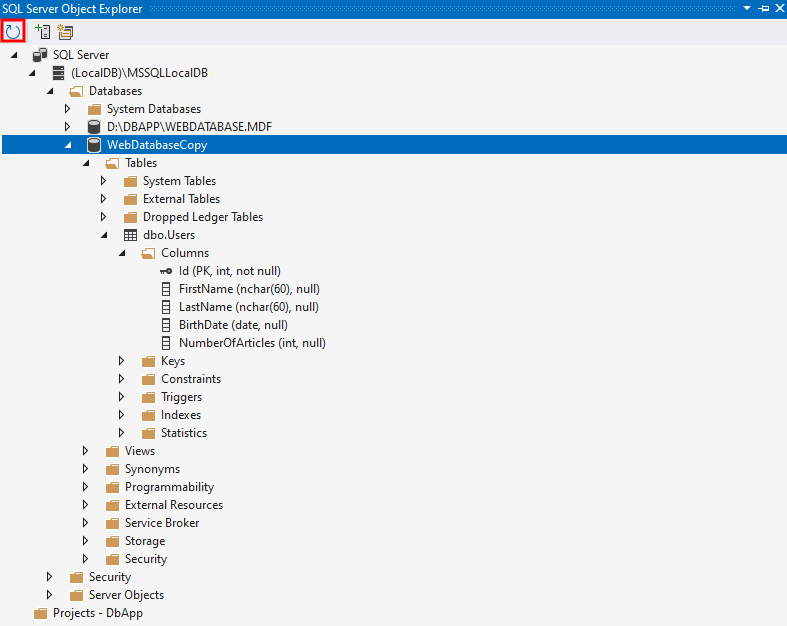Collapse the Databases folder

[x=50, y=91]
